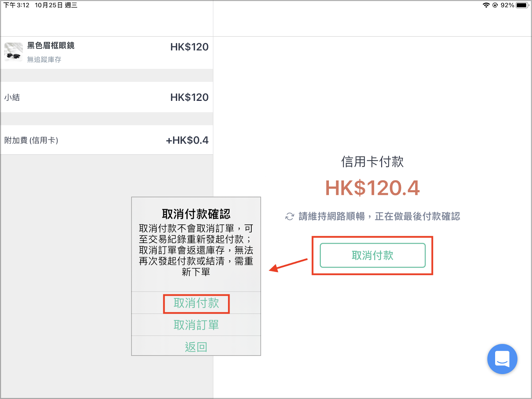Tap the 信用卡付款 heading
The image size is (532, 399).
coord(372,162)
